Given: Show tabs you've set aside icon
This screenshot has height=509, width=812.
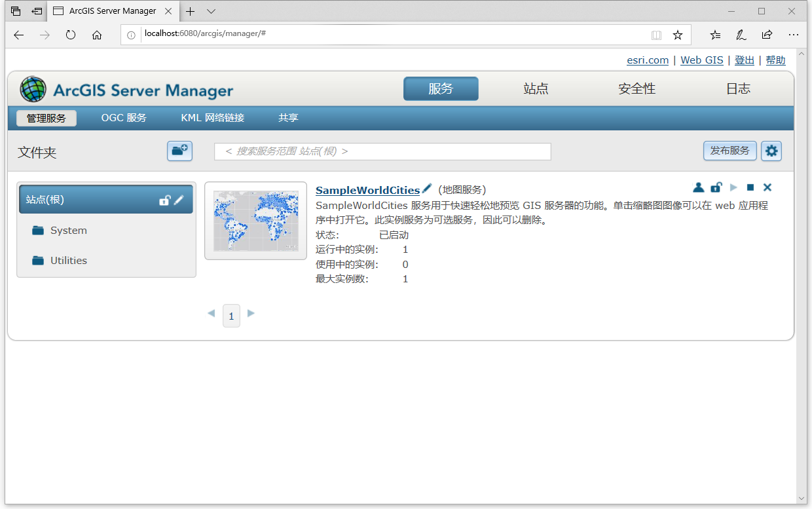Looking at the screenshot, I should (16, 11).
